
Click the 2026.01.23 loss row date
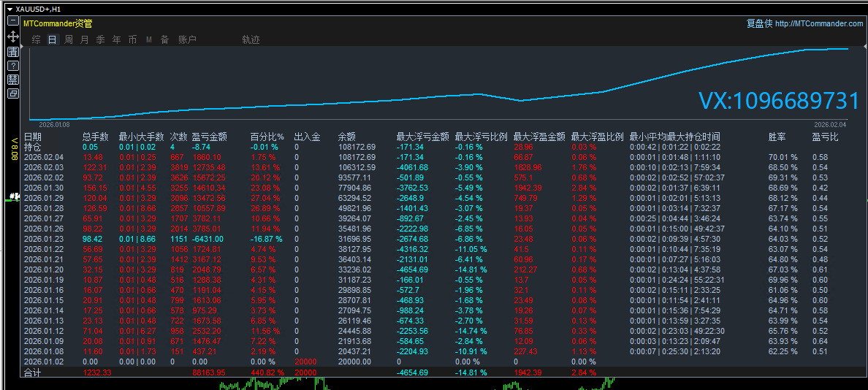[x=43, y=239]
